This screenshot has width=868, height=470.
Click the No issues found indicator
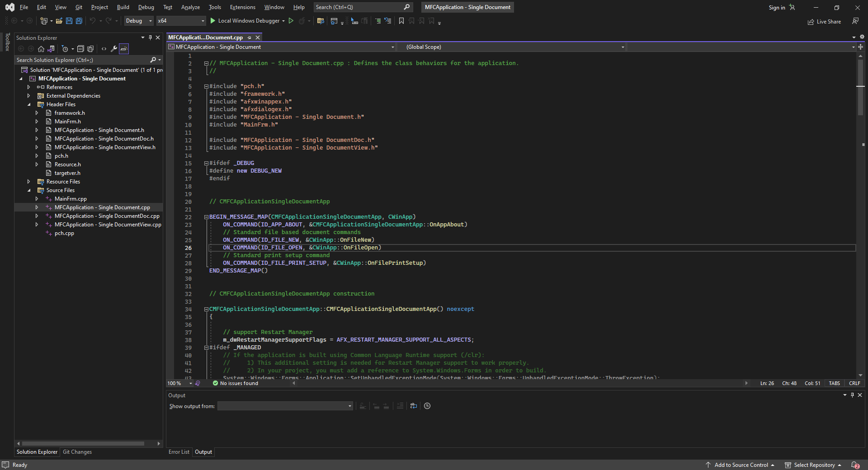click(x=235, y=383)
